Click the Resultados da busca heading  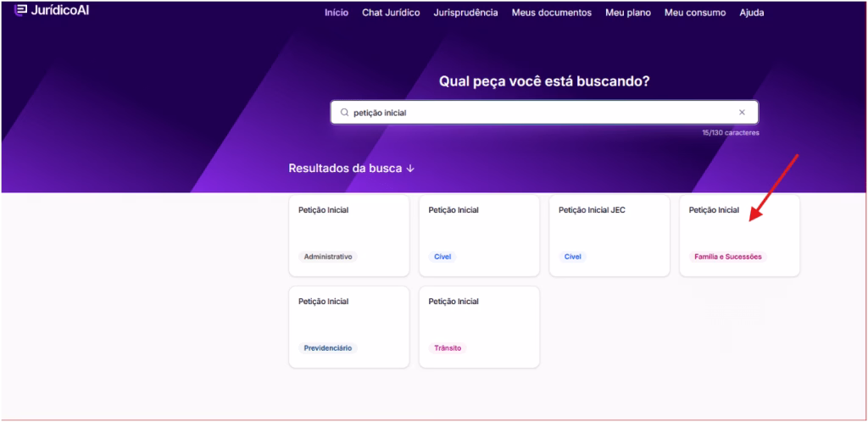(x=345, y=169)
